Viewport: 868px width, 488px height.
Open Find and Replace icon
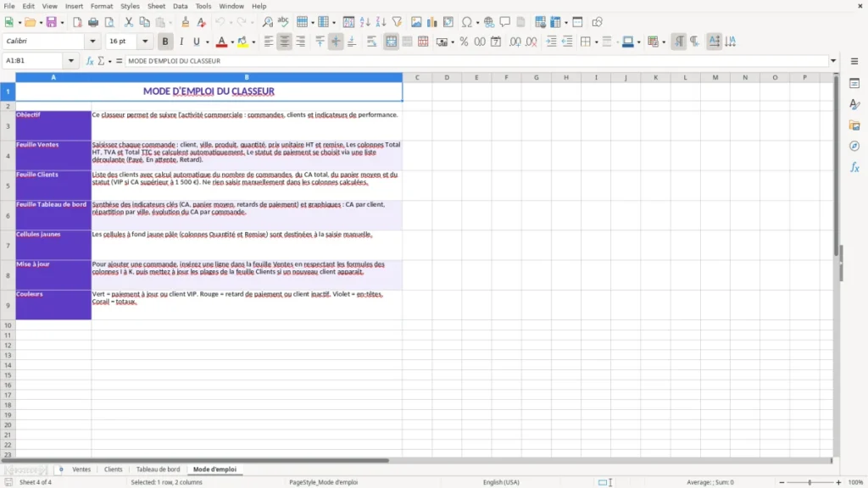coord(267,22)
